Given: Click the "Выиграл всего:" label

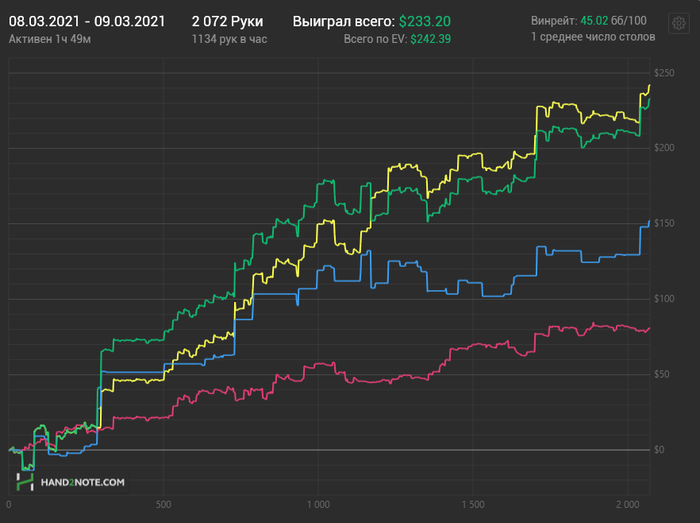Looking at the screenshot, I should (344, 21).
